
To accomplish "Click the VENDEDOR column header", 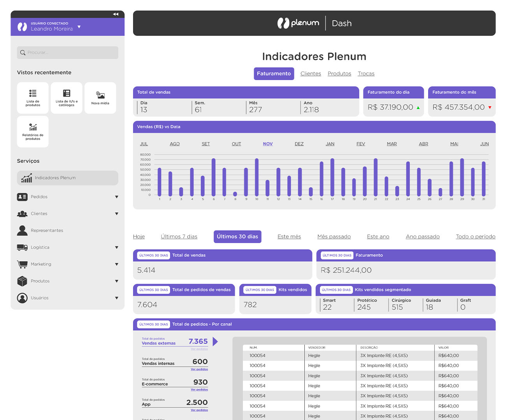I will click(317, 348).
